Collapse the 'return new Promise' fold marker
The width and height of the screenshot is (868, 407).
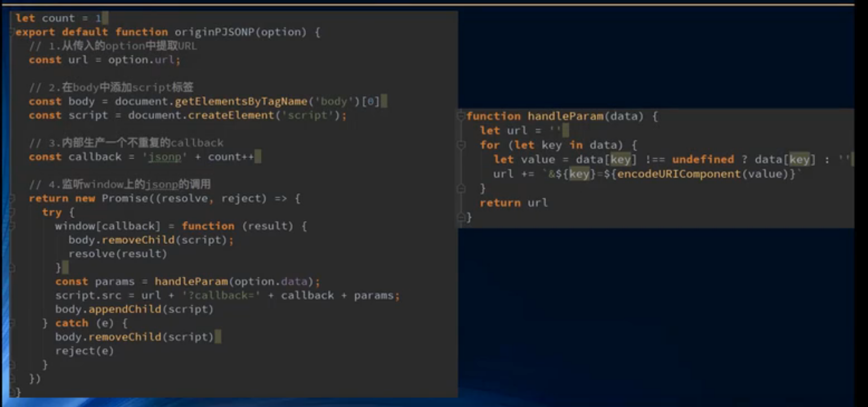coord(12,199)
